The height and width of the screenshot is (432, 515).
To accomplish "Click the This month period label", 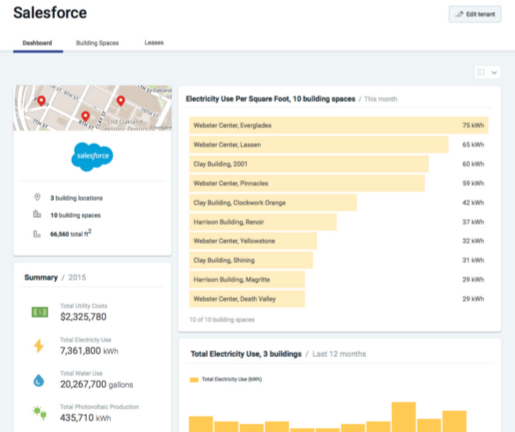I will [380, 99].
